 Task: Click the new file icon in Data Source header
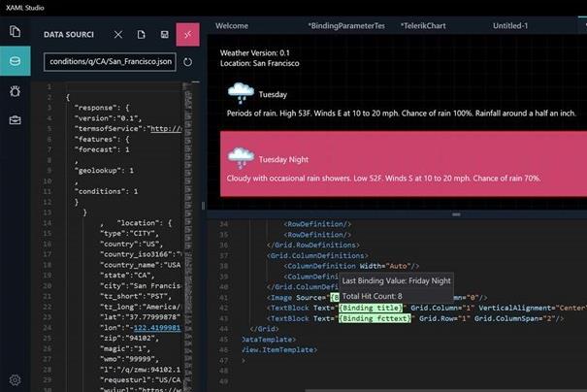(141, 34)
